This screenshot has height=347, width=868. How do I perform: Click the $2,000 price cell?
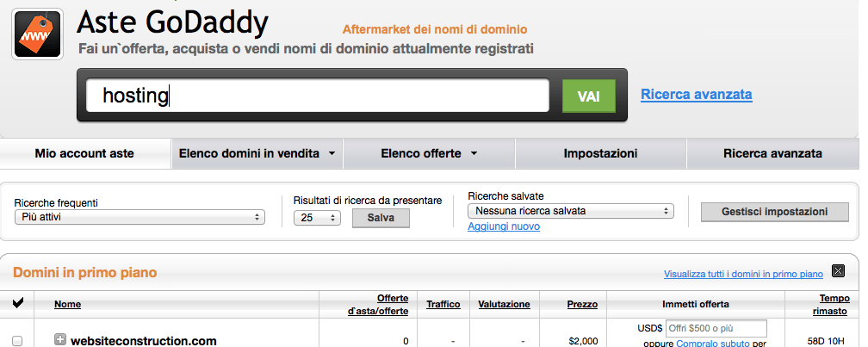(584, 342)
